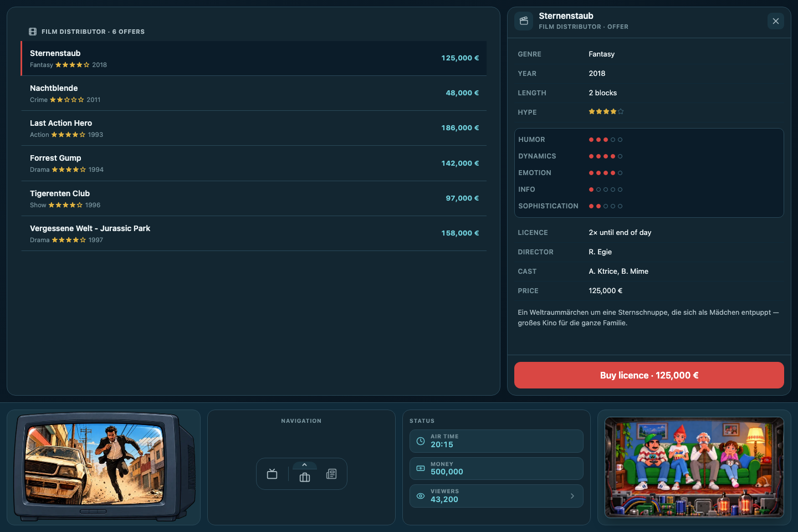Expand the navigation chevron above the suitcase
This screenshot has width=798, height=532.
pos(304,465)
